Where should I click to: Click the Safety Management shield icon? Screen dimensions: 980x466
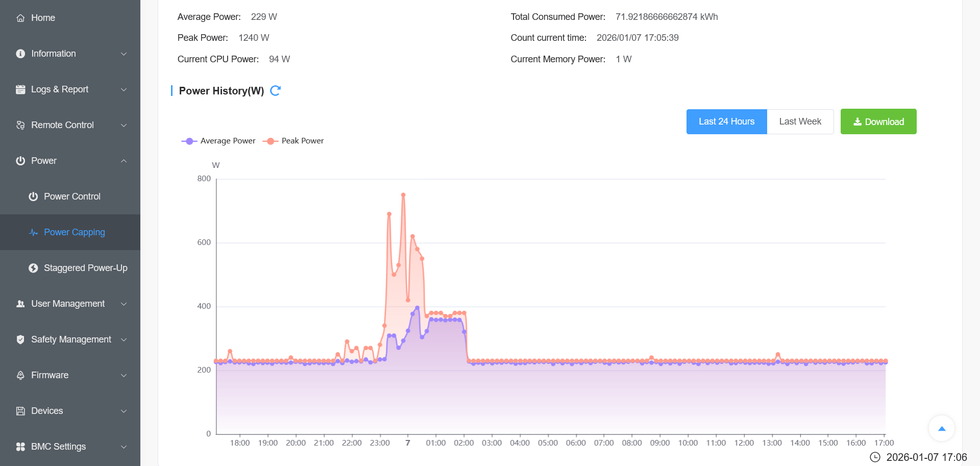tap(20, 339)
